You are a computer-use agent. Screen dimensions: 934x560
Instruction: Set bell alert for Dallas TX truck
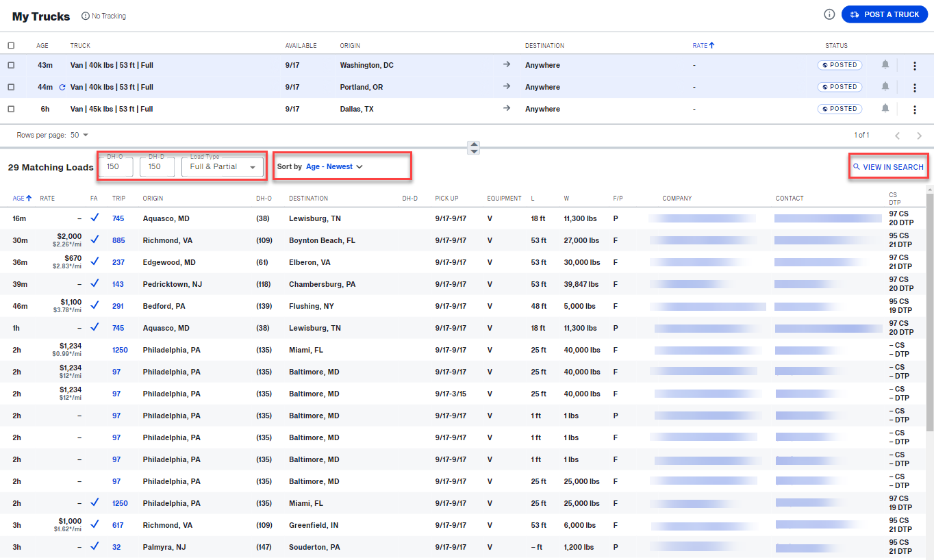point(885,108)
